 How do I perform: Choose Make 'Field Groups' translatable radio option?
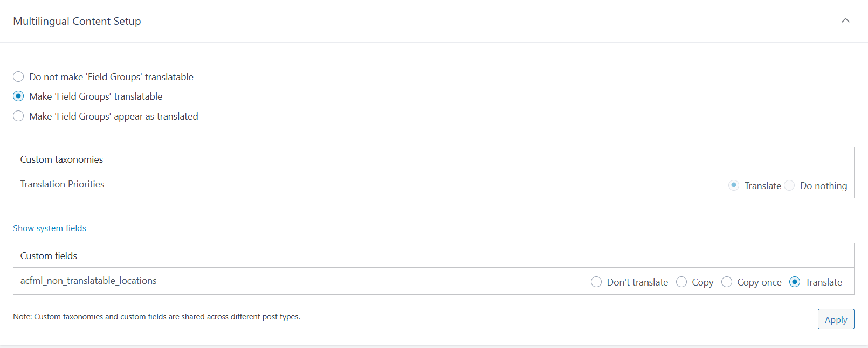point(18,96)
